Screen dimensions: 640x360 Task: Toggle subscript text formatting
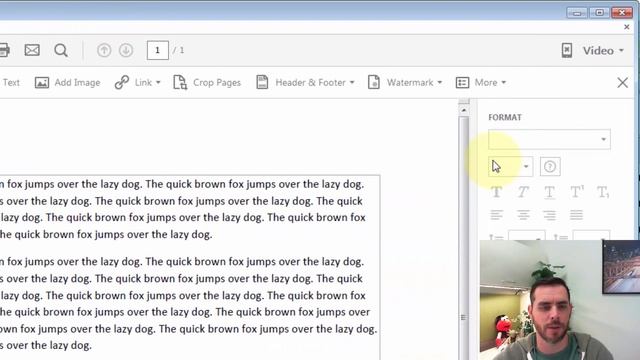[603, 192]
